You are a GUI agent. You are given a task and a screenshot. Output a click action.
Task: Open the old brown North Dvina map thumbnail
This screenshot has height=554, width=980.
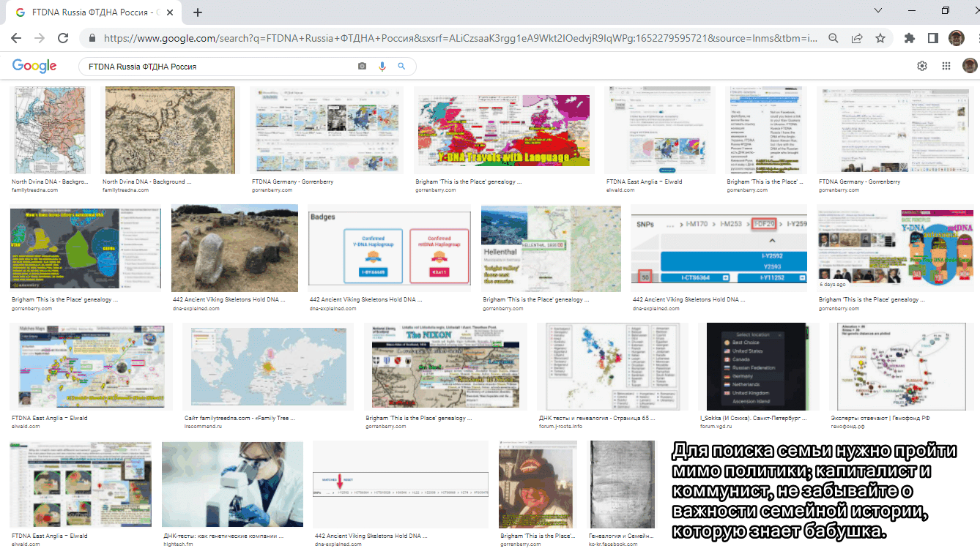(170, 130)
